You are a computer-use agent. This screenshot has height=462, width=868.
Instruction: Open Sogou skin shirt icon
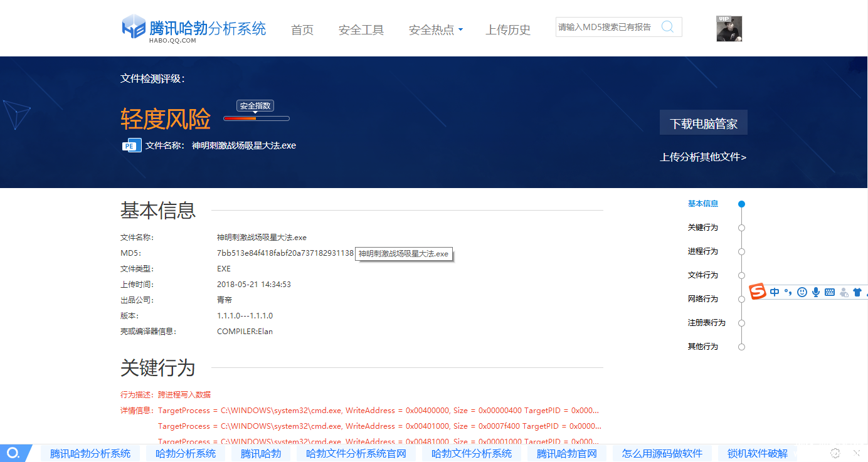pos(857,292)
